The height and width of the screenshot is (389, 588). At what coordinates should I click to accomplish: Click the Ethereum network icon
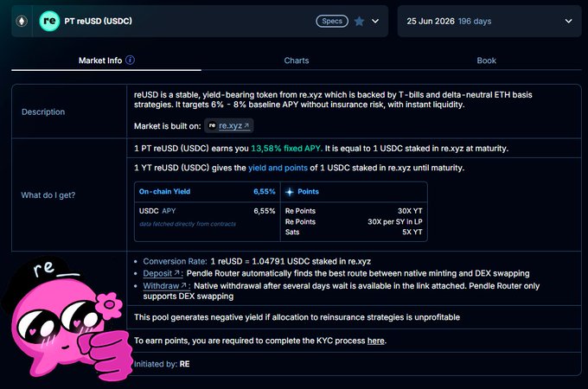22,21
